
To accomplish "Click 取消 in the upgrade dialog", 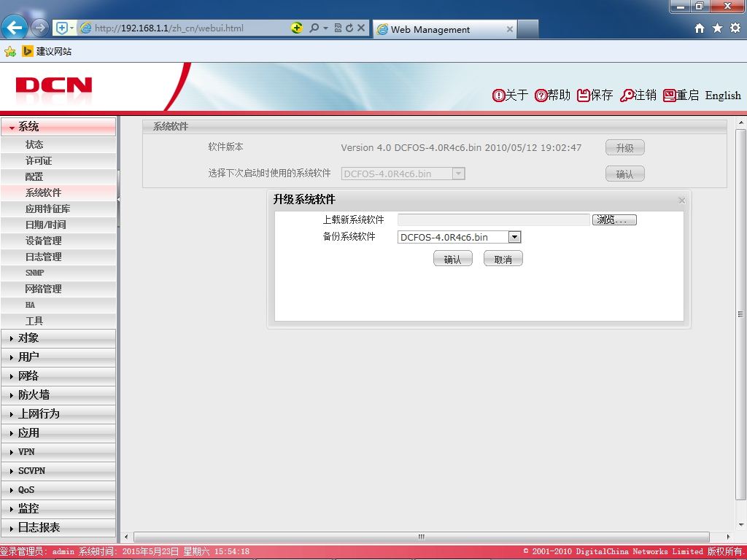I will click(x=503, y=259).
